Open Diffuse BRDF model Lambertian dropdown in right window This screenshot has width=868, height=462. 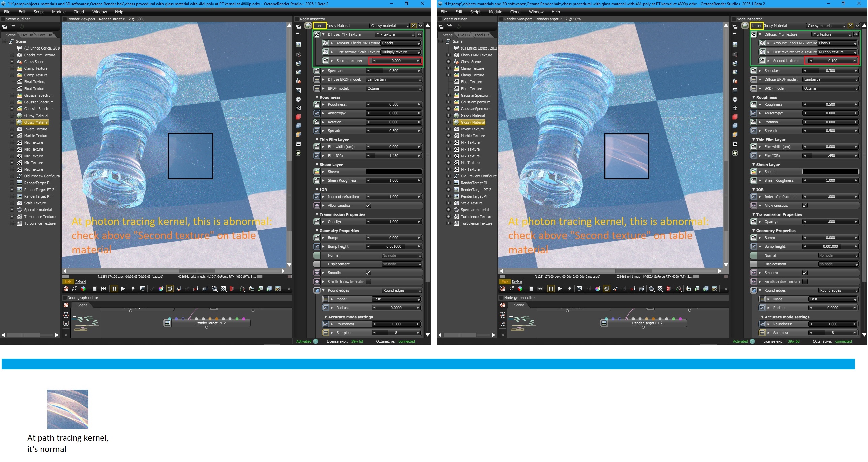830,79
